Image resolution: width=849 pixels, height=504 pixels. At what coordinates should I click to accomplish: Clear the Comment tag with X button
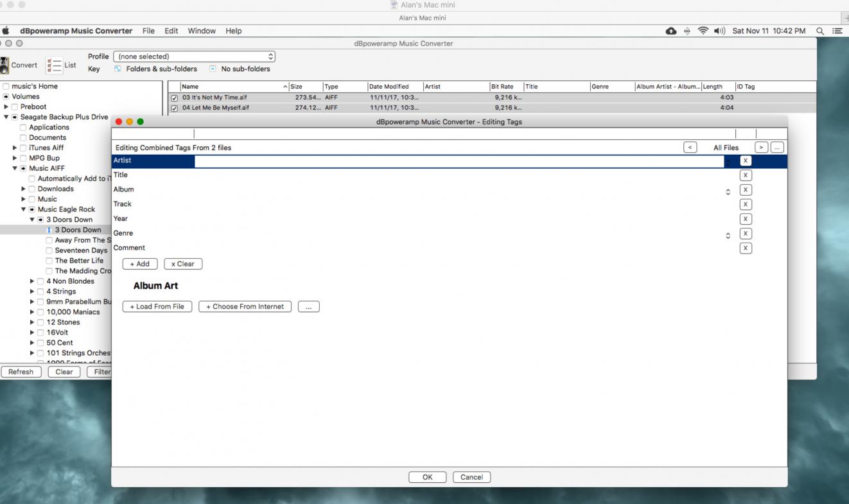click(745, 248)
